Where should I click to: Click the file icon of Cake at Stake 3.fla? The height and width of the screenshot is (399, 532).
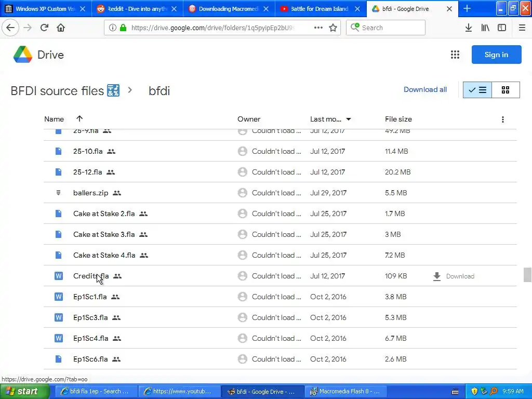point(58,234)
